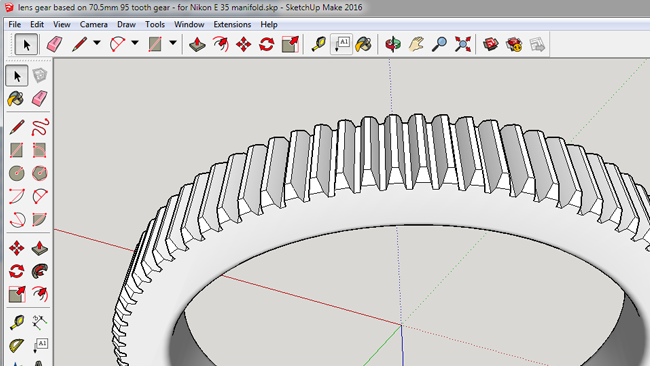
Task: Pick the Tape Measure tool in top toolbar
Action: 319,44
